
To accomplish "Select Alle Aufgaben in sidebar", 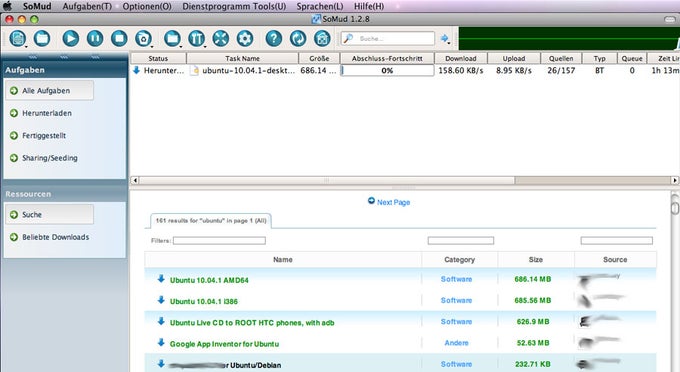I will click(x=49, y=91).
